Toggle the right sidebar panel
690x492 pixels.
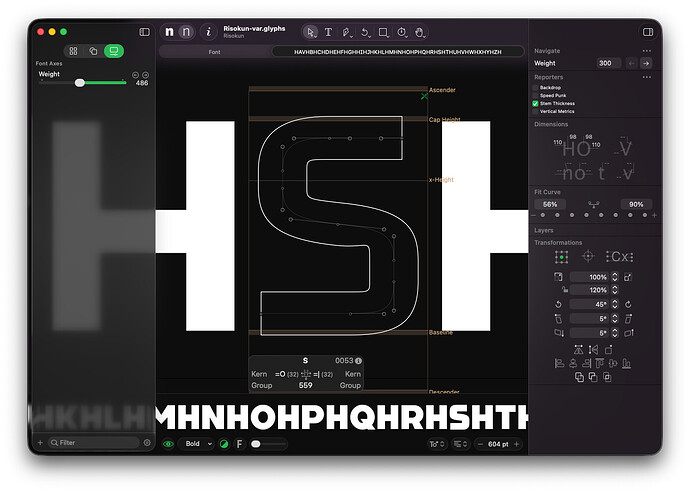click(x=648, y=32)
